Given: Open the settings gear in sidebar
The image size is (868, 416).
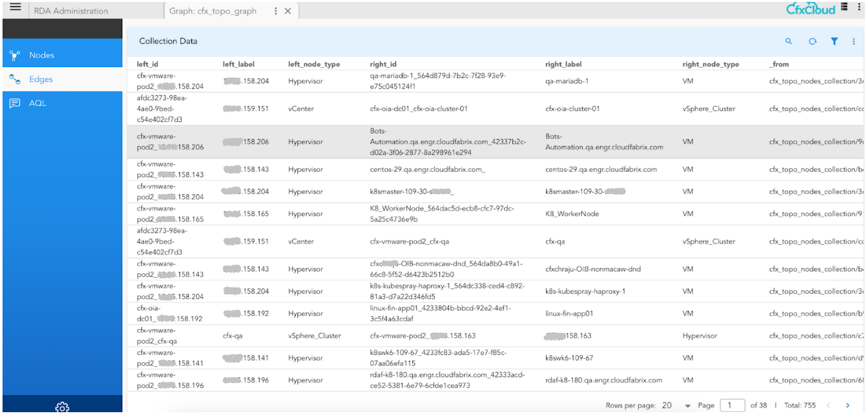Looking at the screenshot, I should [x=62, y=406].
